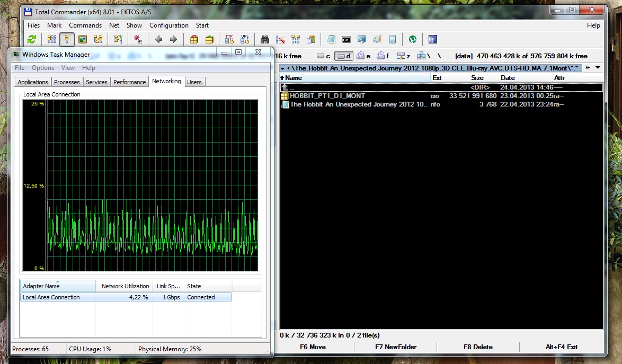Switch to Task Manager Services tab
The width and height of the screenshot is (622, 364).
(96, 82)
